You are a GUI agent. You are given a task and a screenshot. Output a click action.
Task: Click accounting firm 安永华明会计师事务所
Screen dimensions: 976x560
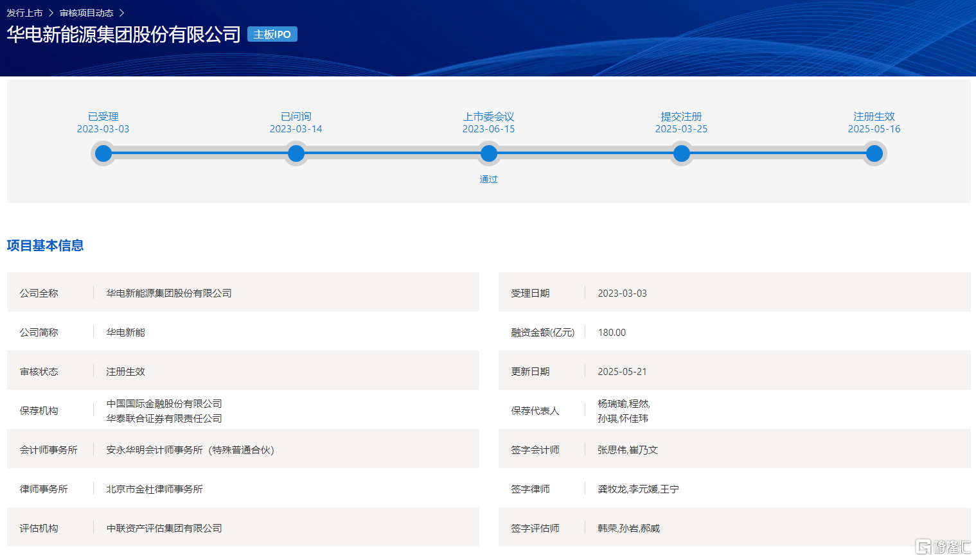[x=190, y=450]
